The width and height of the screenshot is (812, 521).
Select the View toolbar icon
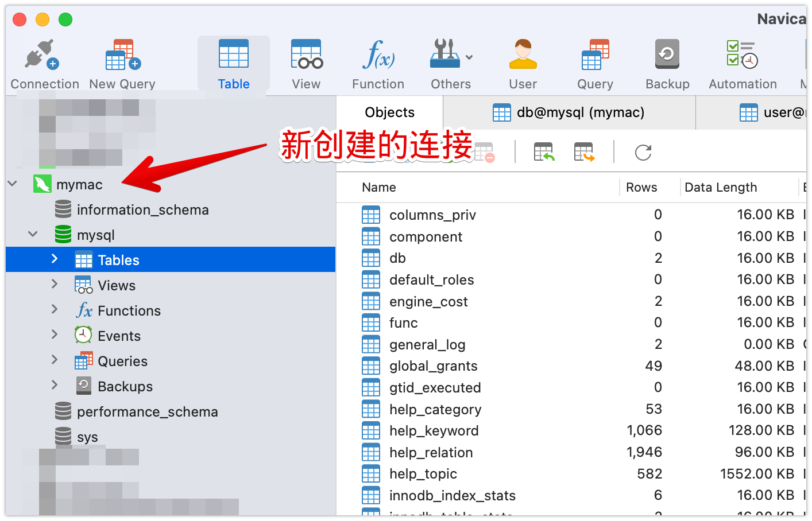pyautogui.click(x=306, y=56)
